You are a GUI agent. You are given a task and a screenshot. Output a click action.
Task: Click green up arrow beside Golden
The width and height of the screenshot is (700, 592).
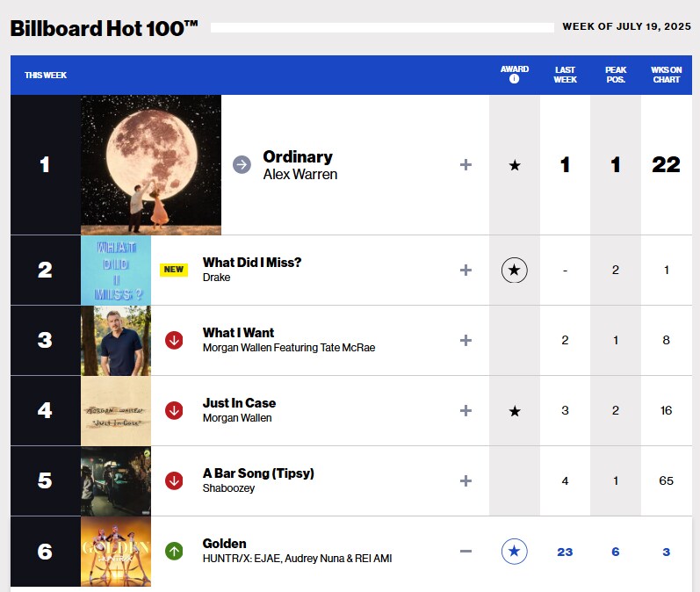[174, 552]
